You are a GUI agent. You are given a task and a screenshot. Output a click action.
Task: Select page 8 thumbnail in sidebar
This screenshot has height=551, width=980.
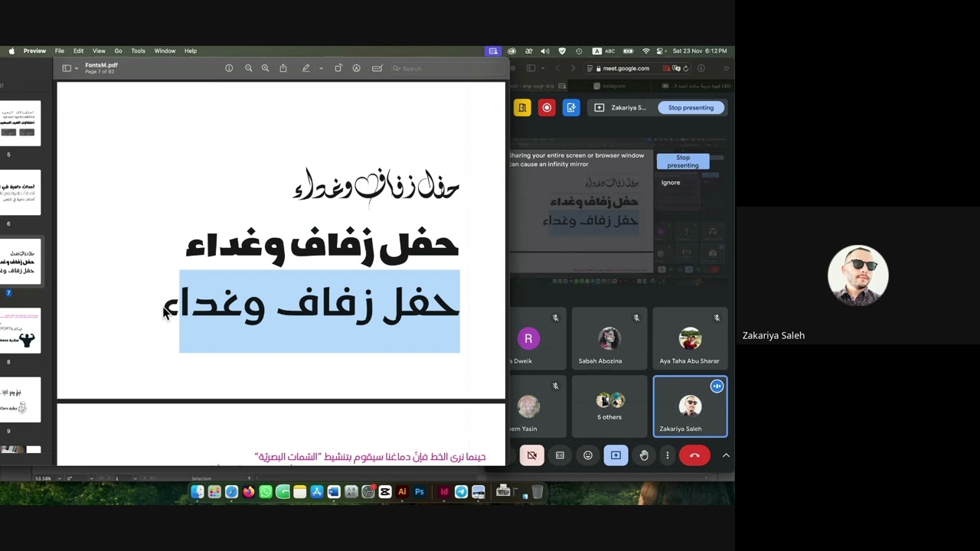pyautogui.click(x=20, y=330)
